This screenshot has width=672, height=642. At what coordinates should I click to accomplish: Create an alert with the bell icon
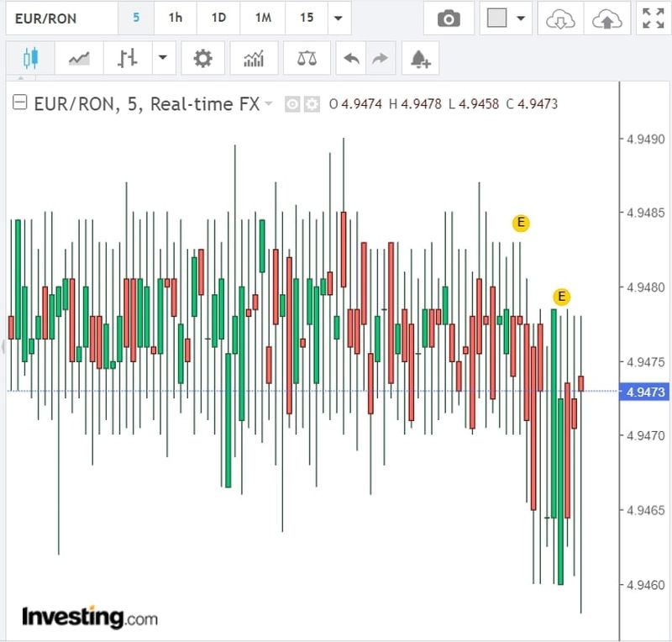pos(420,59)
